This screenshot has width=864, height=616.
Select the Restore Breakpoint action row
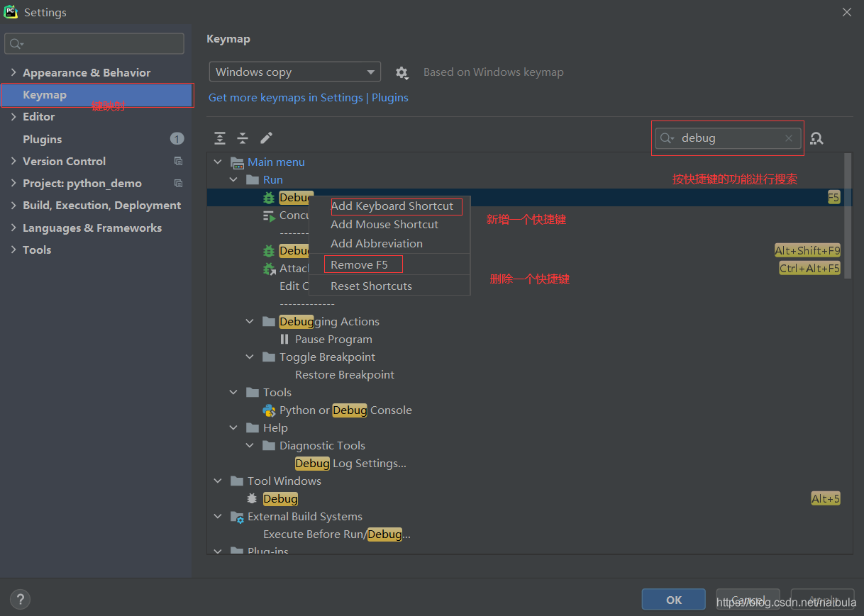[525, 375]
